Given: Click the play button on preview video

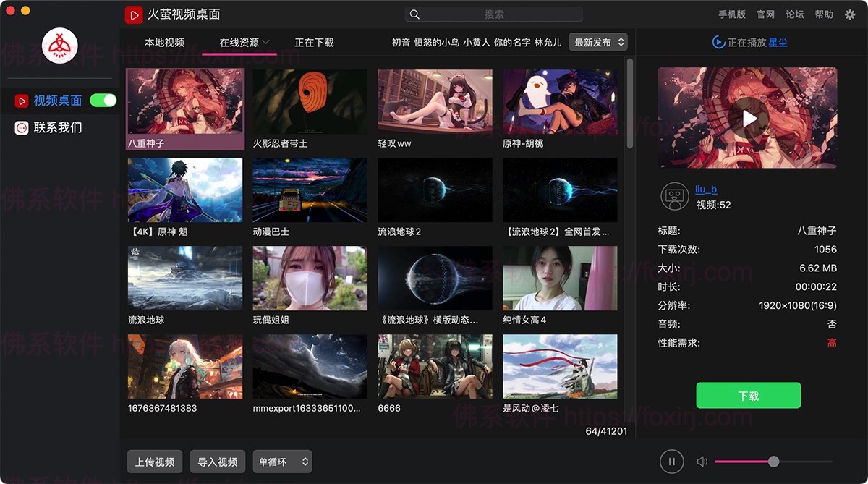Looking at the screenshot, I should tap(747, 118).
